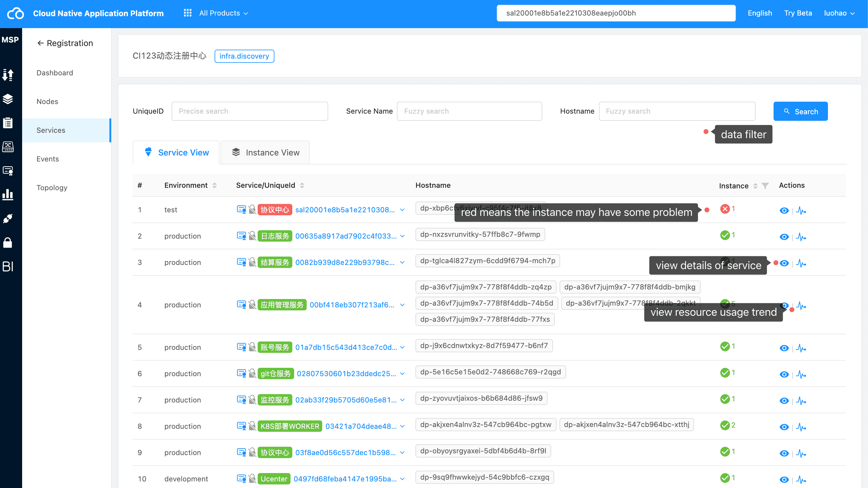868x488 pixels.
Task: Select the Service View tab
Action: click(176, 153)
